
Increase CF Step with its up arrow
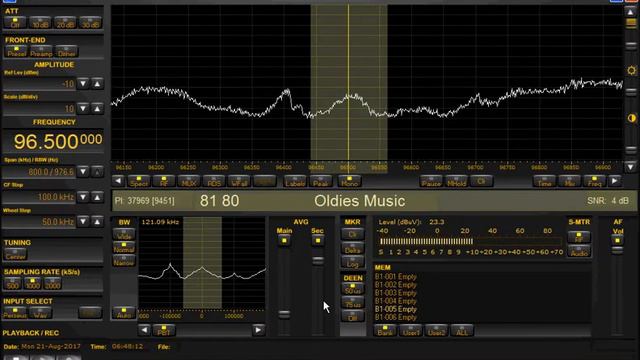click(97, 197)
